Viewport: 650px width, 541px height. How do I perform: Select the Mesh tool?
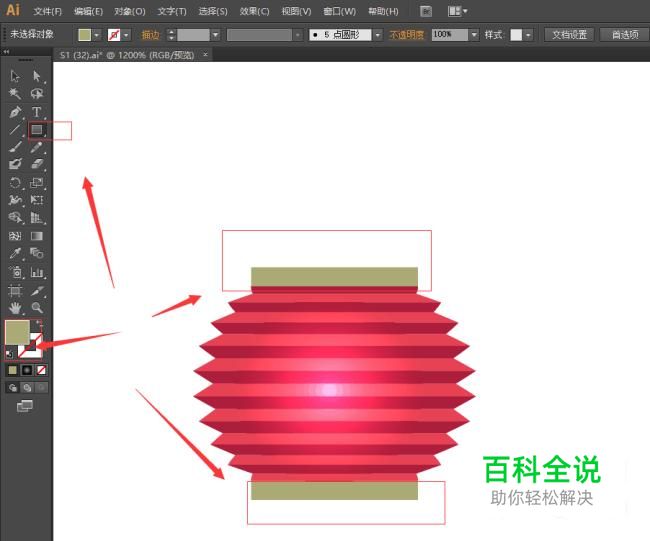tap(15, 236)
